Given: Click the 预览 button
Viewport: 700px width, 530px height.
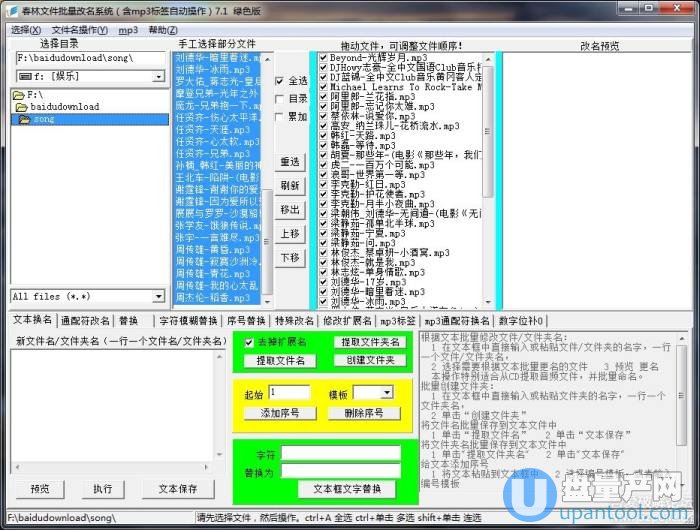Looking at the screenshot, I should pos(40,489).
